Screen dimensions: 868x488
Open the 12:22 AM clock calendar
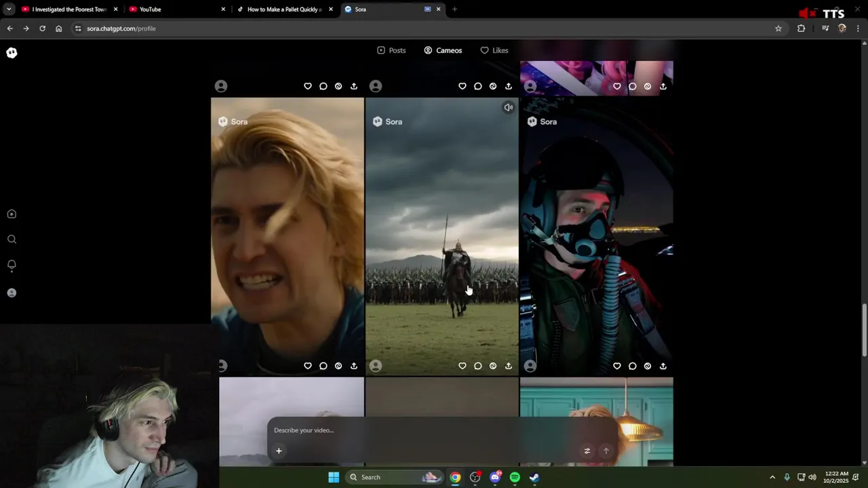(835, 477)
